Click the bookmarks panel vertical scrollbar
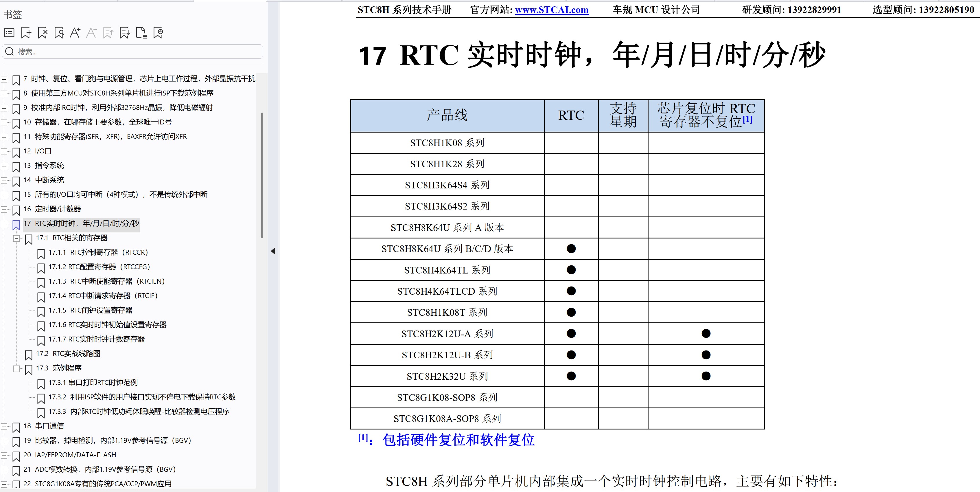Screen dimensions: 980x492 pyautogui.click(x=262, y=175)
